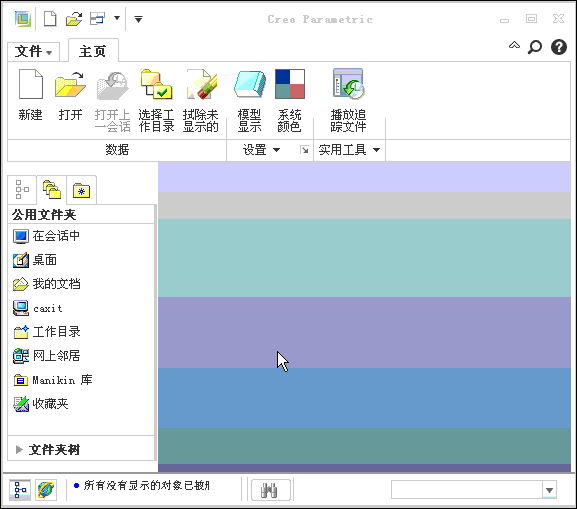This screenshot has height=509, width=577.
Task: Click 选择工作目录 ribbon button
Action: pos(156,101)
